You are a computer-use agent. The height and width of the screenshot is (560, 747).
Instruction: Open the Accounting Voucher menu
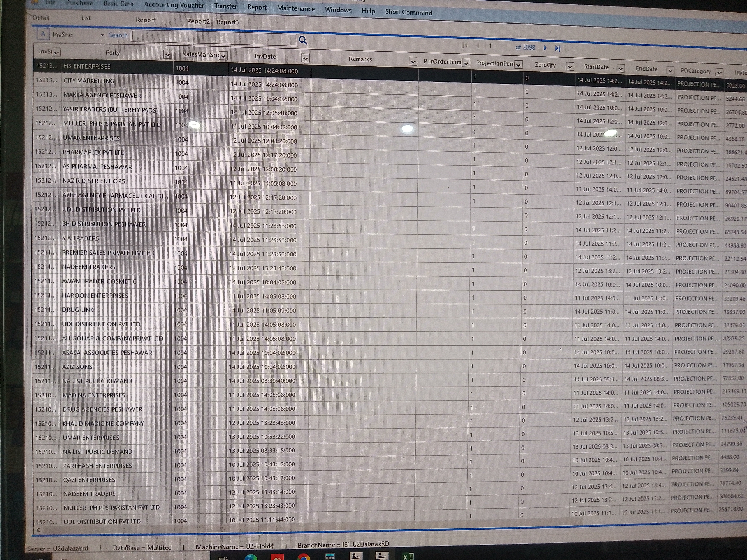click(x=174, y=5)
